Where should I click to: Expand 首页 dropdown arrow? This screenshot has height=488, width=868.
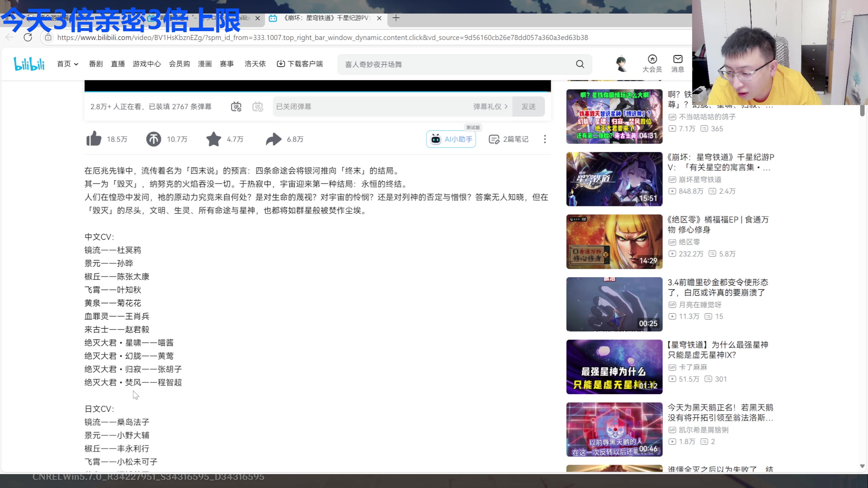[76, 64]
